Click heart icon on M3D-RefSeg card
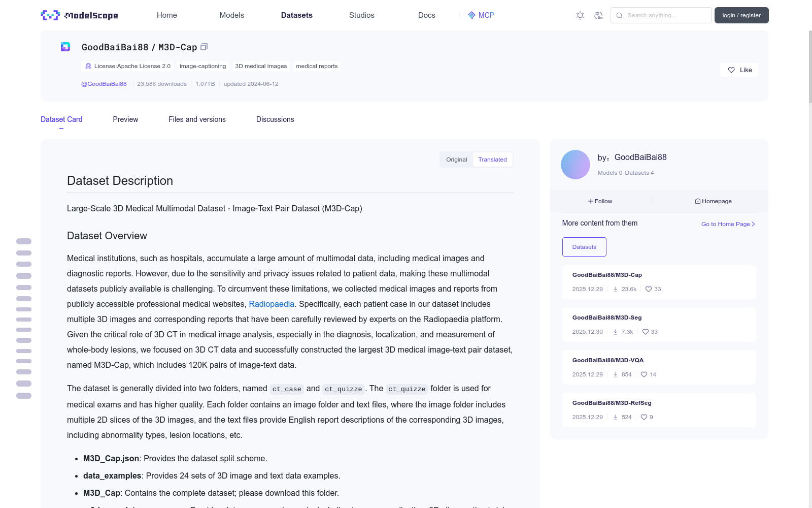 [x=644, y=417]
